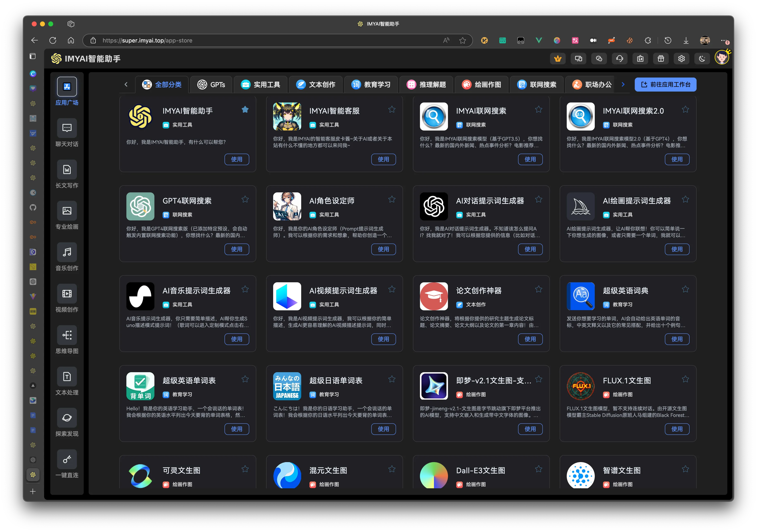Select 文本创作 category tab

[x=316, y=84]
